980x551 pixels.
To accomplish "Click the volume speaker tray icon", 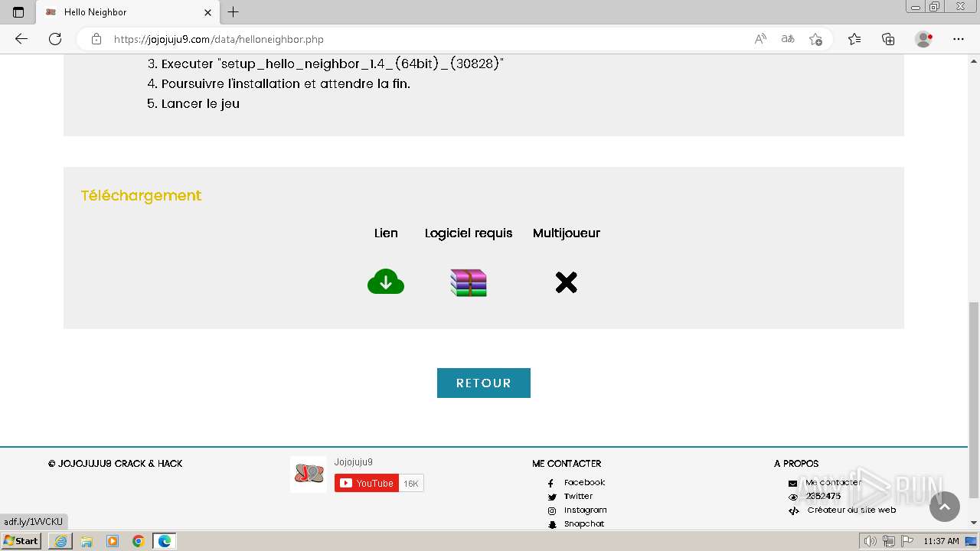I will coord(870,541).
